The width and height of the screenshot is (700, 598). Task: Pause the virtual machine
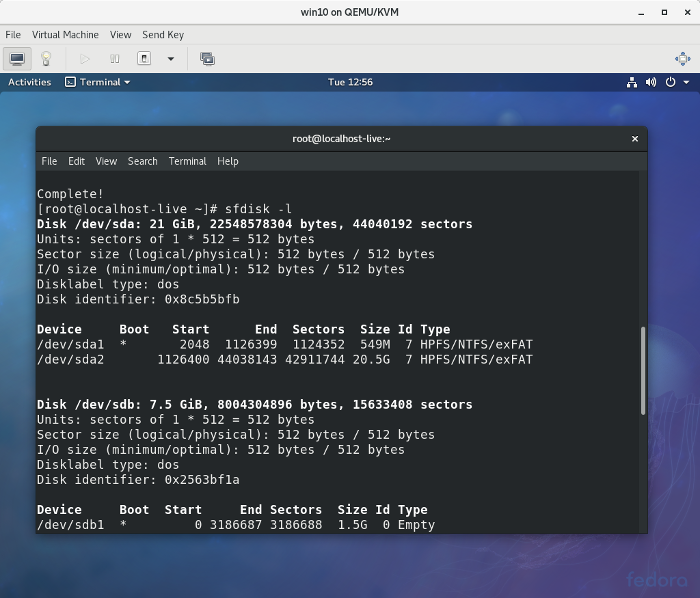(115, 59)
